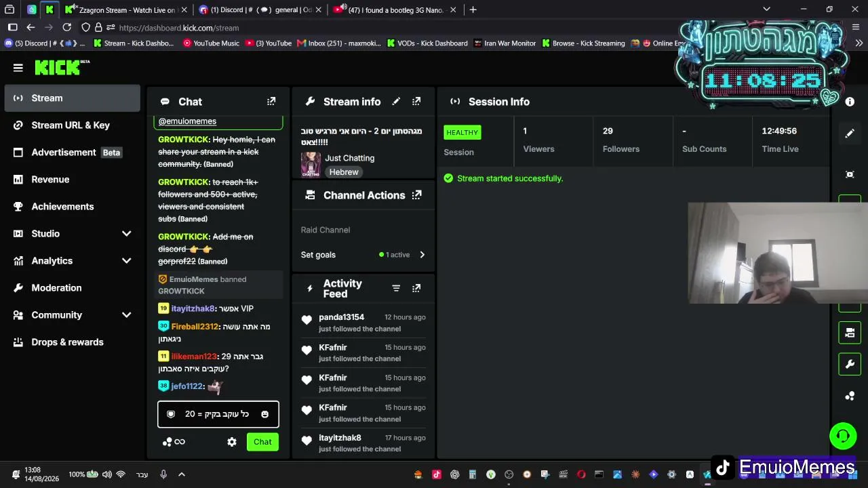Click the channel points icon below chat input
The image size is (868, 488).
pos(167,442)
